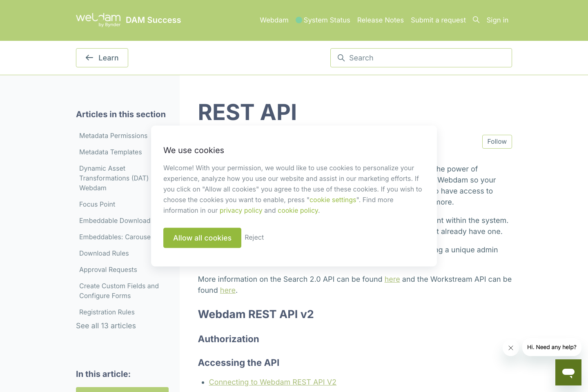Viewport: 588px width, 392px height.
Task: Follow the REST API article
Action: click(497, 141)
